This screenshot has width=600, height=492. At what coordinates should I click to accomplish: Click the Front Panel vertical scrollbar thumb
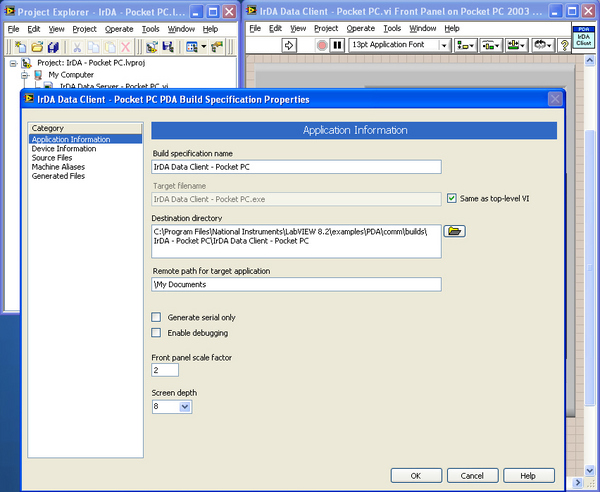[590, 267]
